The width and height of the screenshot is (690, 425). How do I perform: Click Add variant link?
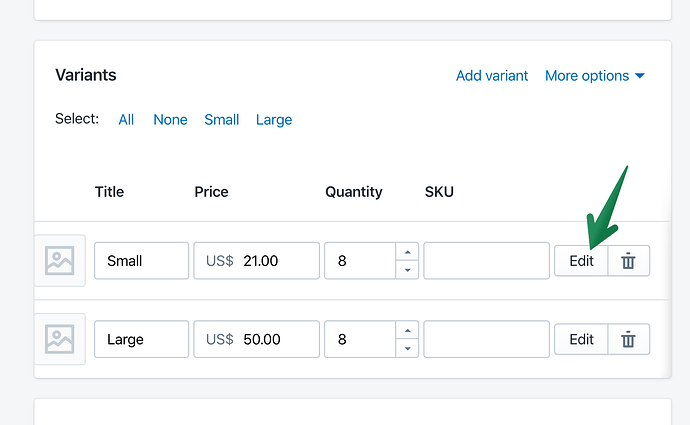click(x=492, y=76)
